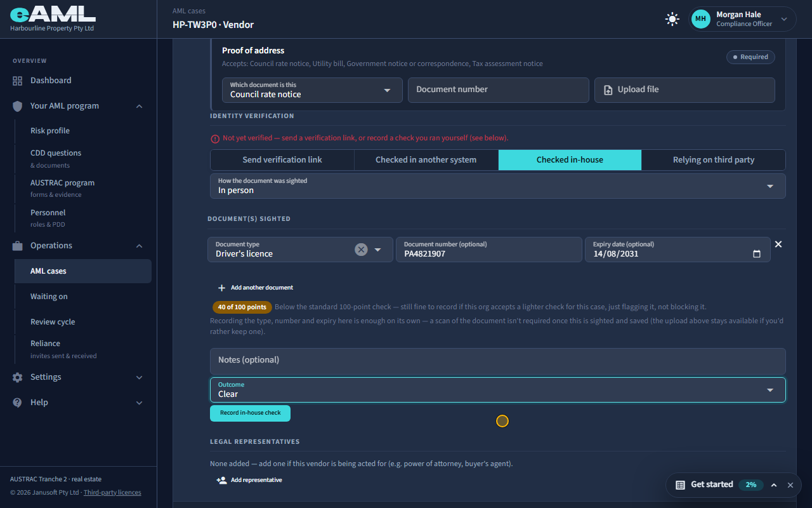Collapse the Your AML program section
The height and width of the screenshot is (508, 812).
[140, 106]
